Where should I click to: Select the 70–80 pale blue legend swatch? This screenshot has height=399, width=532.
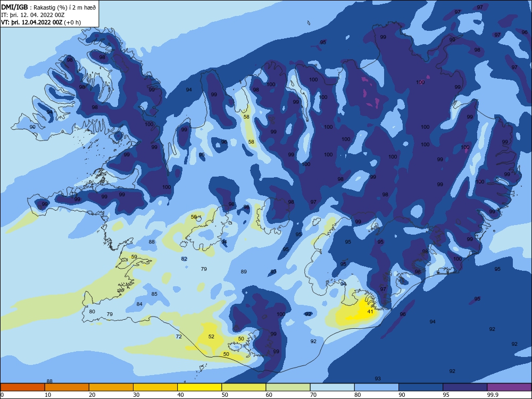pos(332,387)
